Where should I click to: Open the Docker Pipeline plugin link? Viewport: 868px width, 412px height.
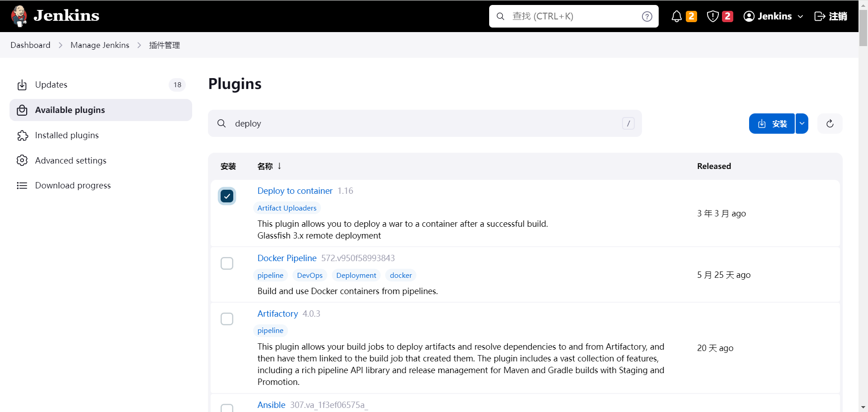pyautogui.click(x=287, y=258)
